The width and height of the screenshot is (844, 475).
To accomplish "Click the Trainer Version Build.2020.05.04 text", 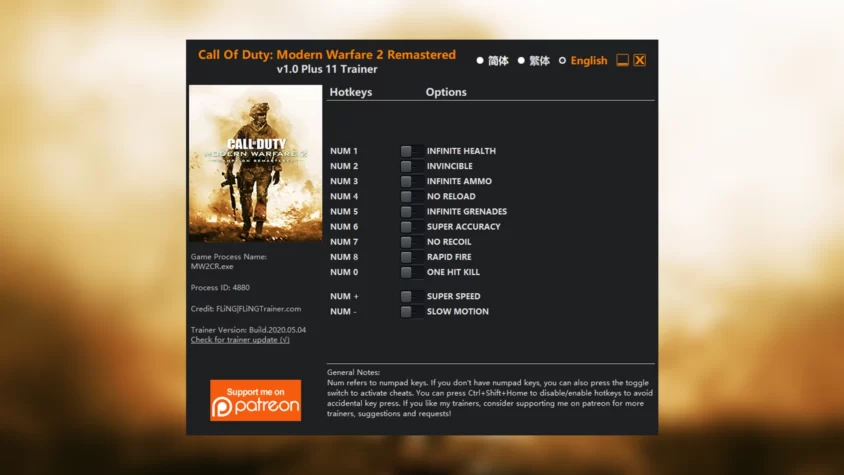I will pos(248,330).
